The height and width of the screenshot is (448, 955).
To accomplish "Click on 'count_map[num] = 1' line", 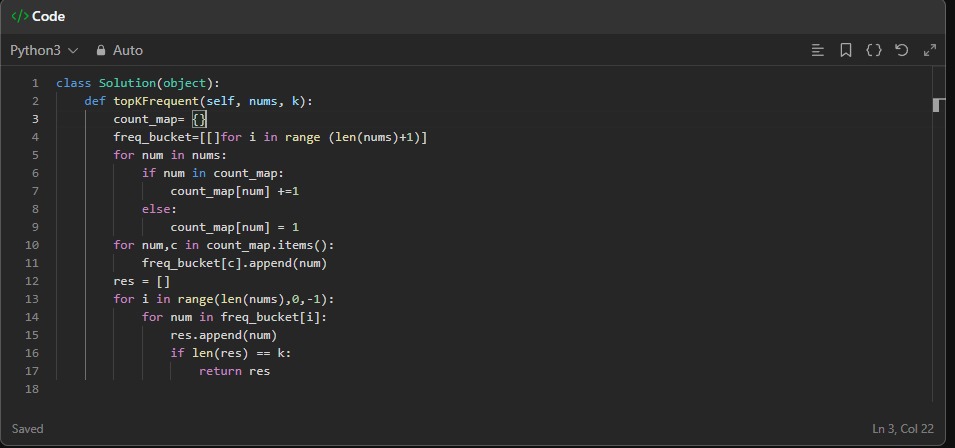I will tap(234, 227).
